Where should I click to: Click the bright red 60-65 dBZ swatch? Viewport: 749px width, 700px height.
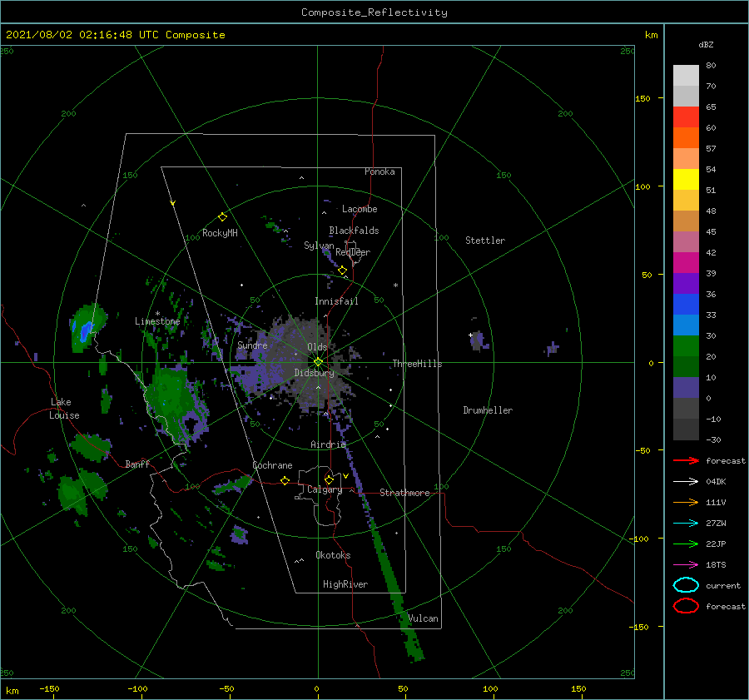(x=686, y=117)
